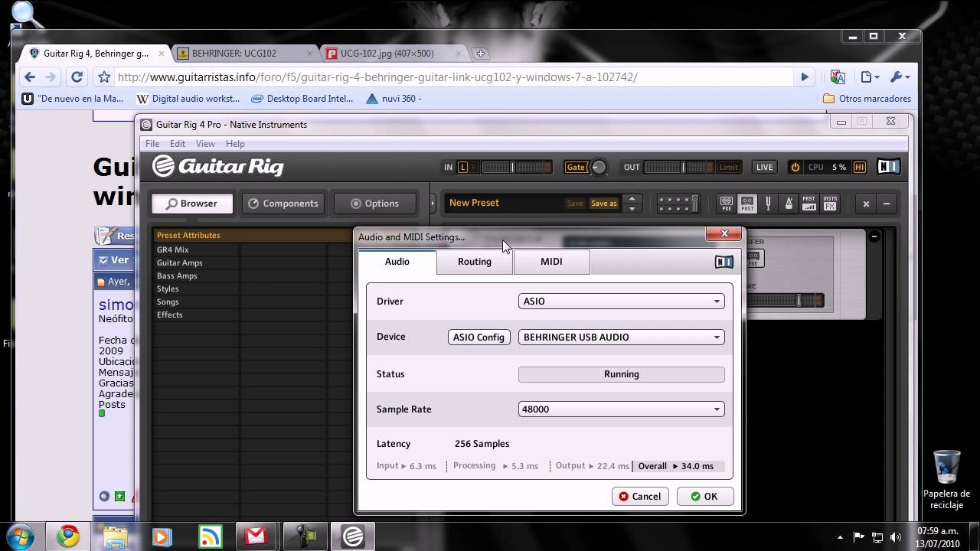
Task: Click the IN level slider
Action: [x=516, y=167]
